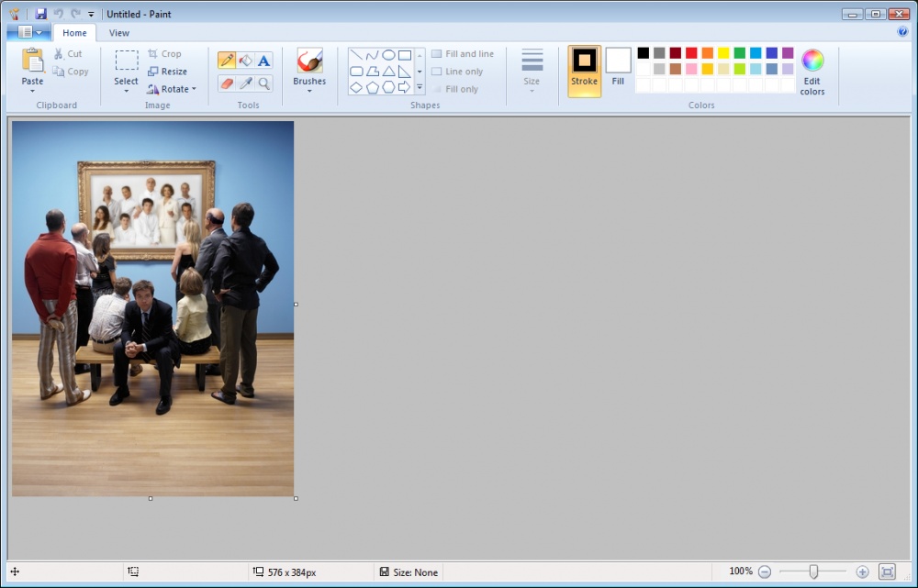918x588 pixels.
Task: Step the shapes gallery down one row
Action: tap(420, 72)
